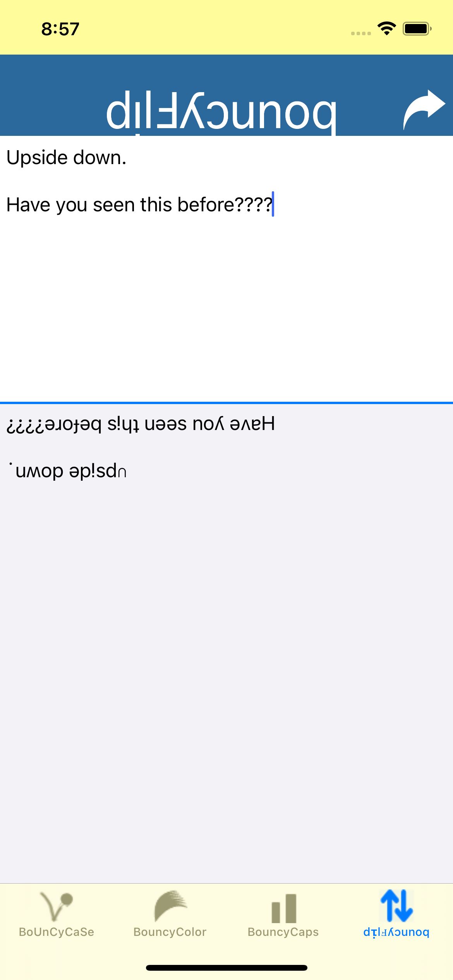Tap the flip arrows tab icon
Image resolution: width=453 pixels, height=980 pixels.
point(397,906)
